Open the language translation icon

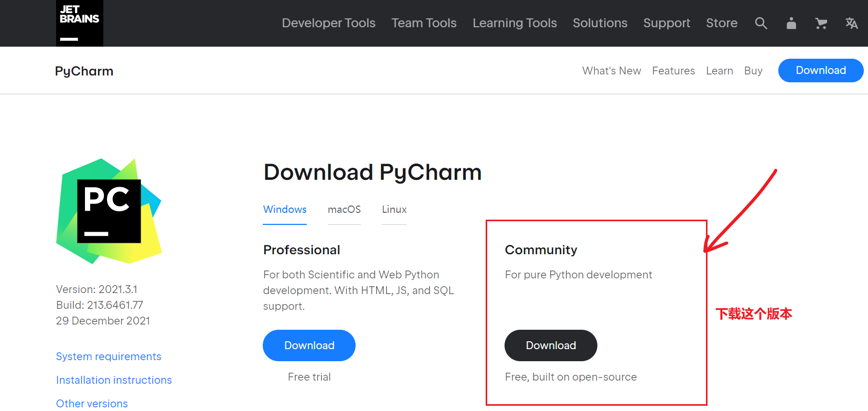tap(852, 23)
